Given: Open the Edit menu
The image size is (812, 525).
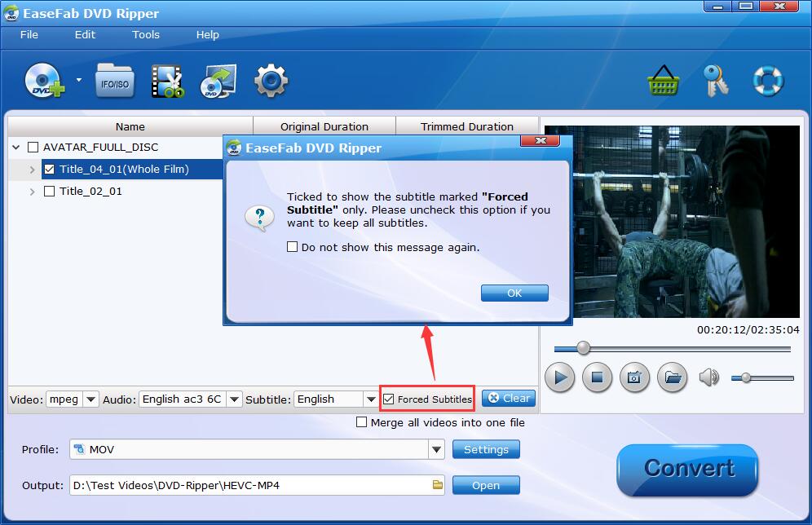Looking at the screenshot, I should 85,35.
